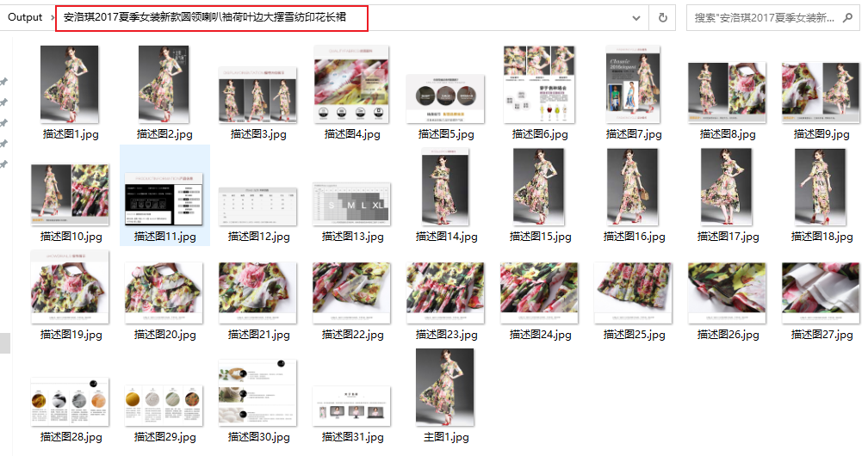The width and height of the screenshot is (868, 456).
Task: Select thumbnail 描述图1.jpg
Action: [69, 84]
